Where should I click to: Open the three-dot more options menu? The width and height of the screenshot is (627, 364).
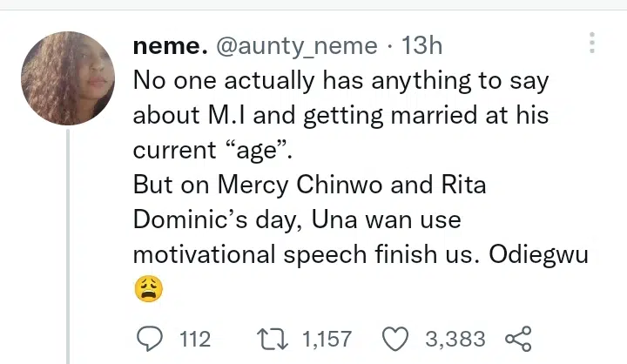(592, 44)
